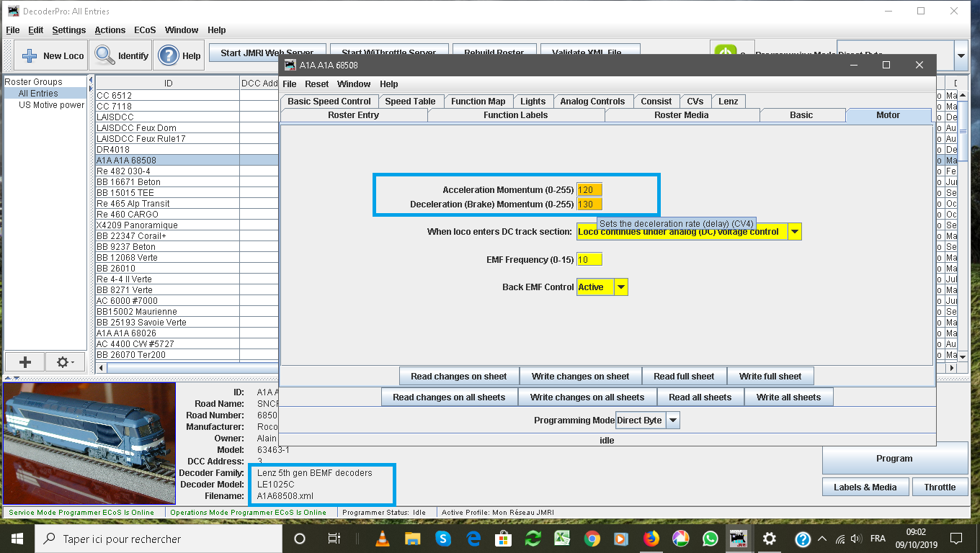Click the Acceleration Momentum field
This screenshot has width=980, height=553.
click(589, 190)
